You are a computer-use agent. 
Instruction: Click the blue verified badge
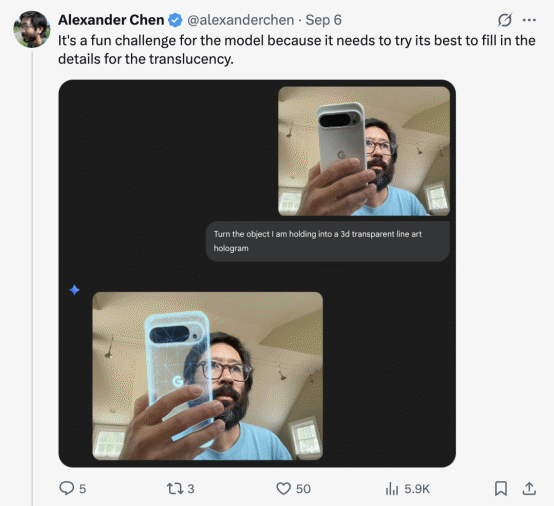click(x=175, y=20)
